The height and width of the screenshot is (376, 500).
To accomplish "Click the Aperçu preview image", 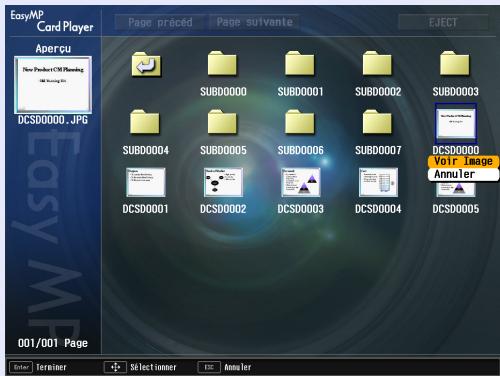I will click(x=53, y=85).
